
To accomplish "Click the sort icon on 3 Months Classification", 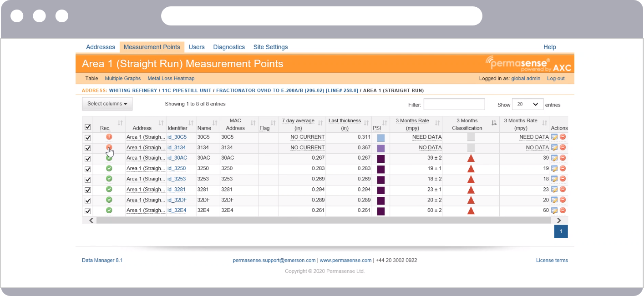I will 494,123.
